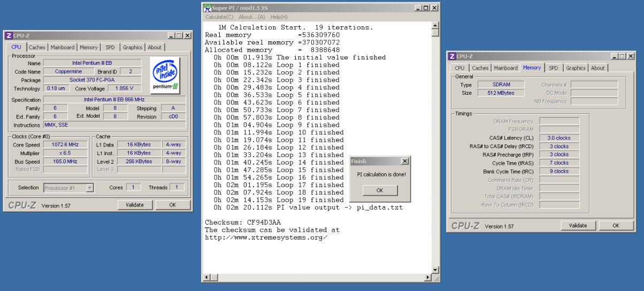Open SPD tab in right CPU-Z window
The image size is (644, 291).
[553, 68]
